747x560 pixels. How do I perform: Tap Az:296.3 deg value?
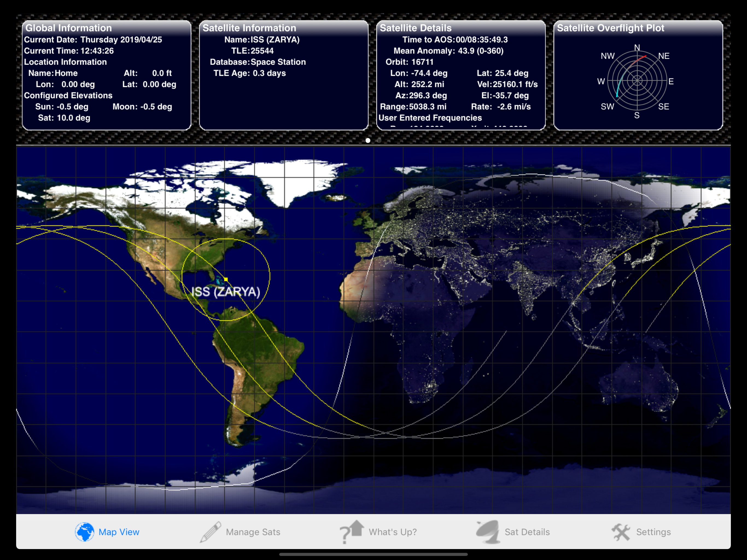click(421, 95)
